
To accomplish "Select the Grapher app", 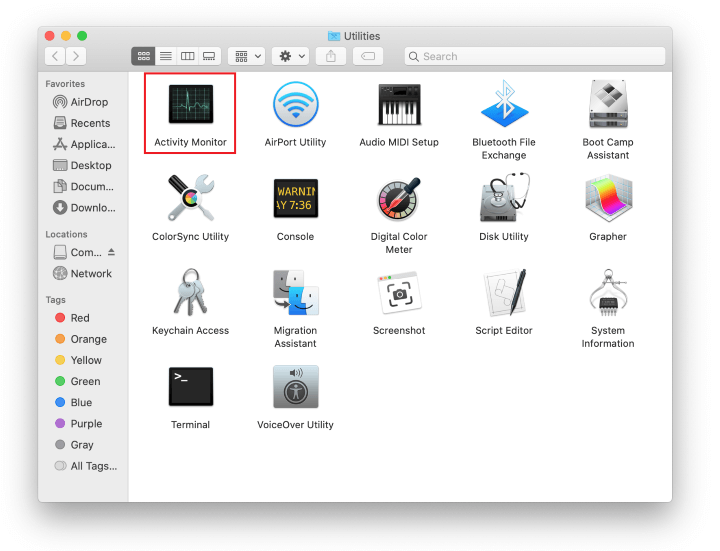I will pyautogui.click(x=608, y=199).
